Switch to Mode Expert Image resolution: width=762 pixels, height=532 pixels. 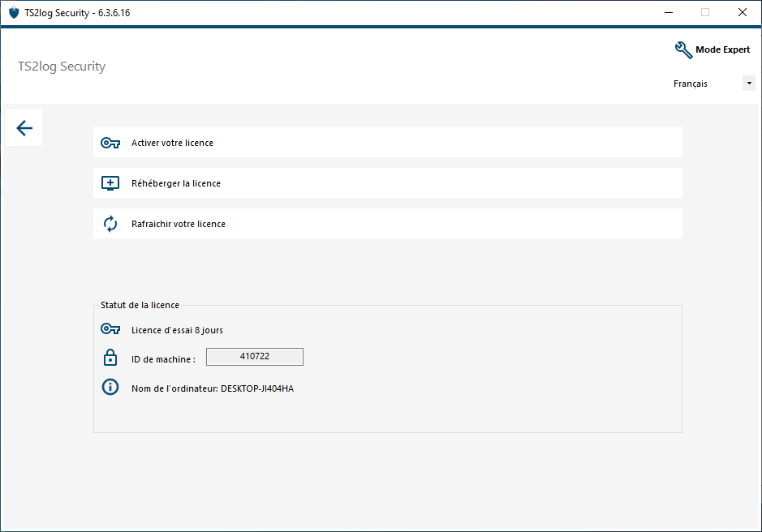tap(712, 49)
